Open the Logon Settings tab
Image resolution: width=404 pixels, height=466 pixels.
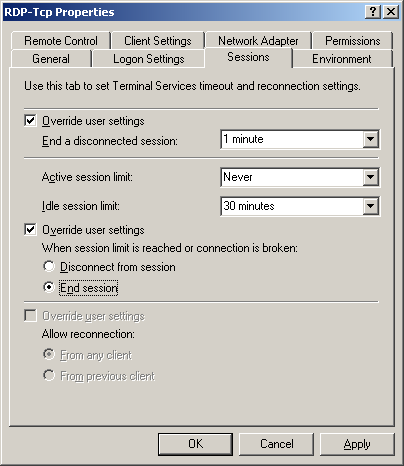click(x=149, y=59)
